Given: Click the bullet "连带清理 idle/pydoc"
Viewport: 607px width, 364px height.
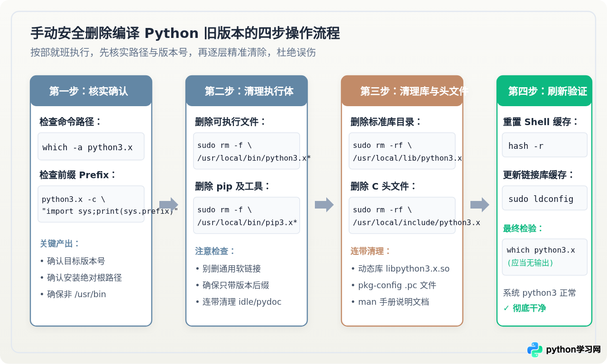Looking at the screenshot, I should tap(239, 302).
